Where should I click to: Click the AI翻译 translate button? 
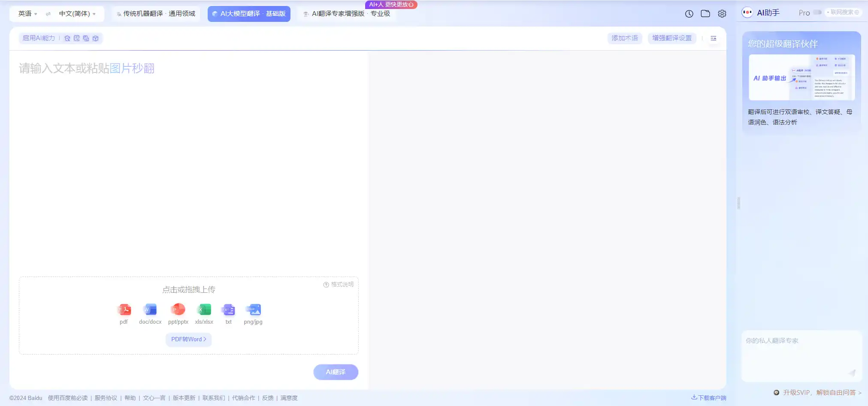336,372
